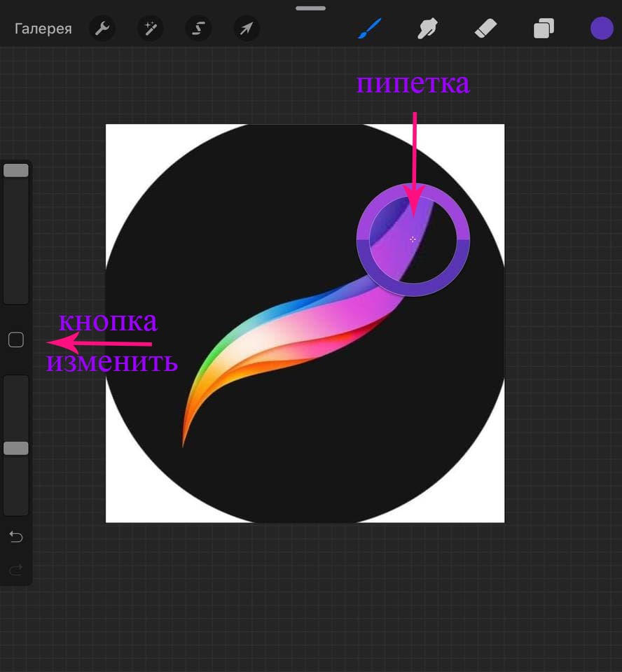The image size is (622, 672).
Task: Click the white top-left corner of the canvas
Action: click(x=116, y=134)
